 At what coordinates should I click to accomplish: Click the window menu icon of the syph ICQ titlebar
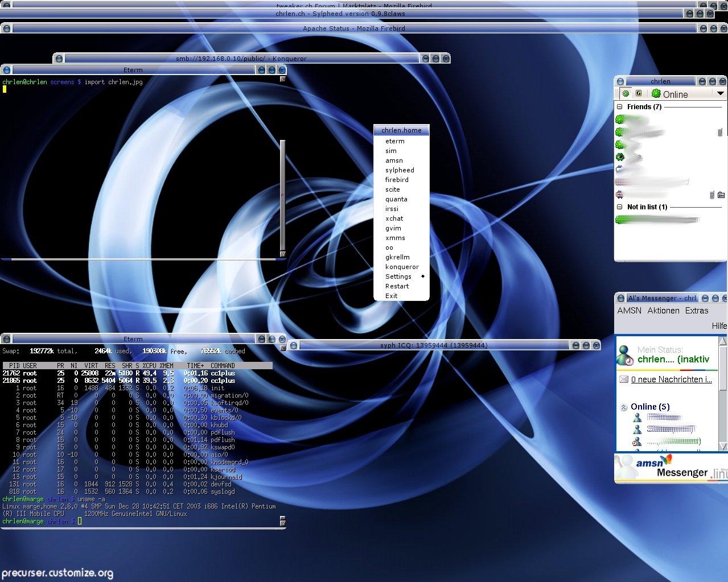click(x=293, y=345)
